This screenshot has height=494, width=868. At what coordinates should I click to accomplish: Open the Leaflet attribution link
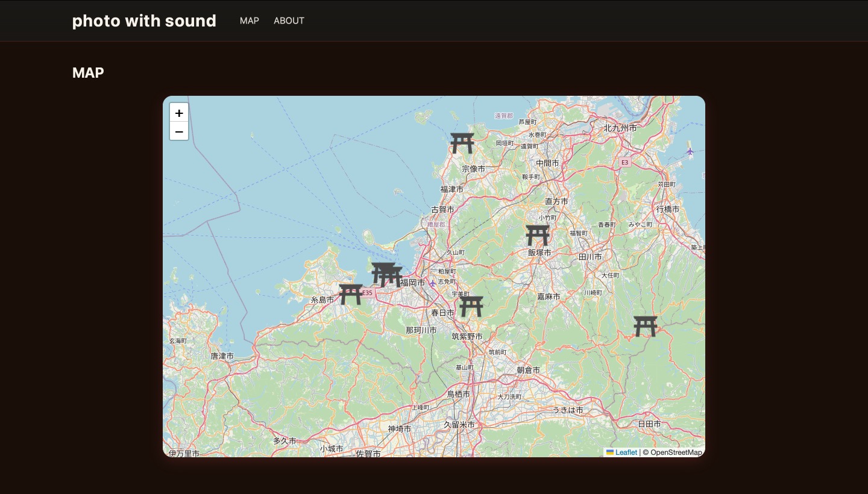coord(626,452)
